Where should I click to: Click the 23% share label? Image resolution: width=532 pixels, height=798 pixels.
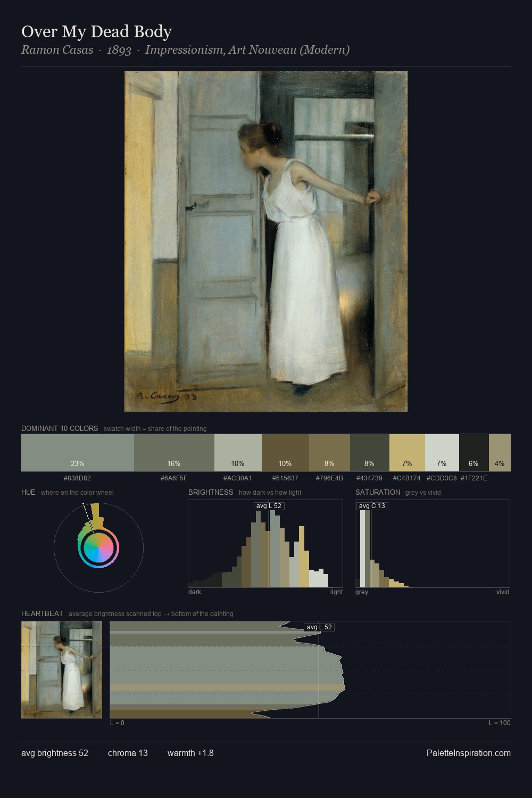point(78,463)
